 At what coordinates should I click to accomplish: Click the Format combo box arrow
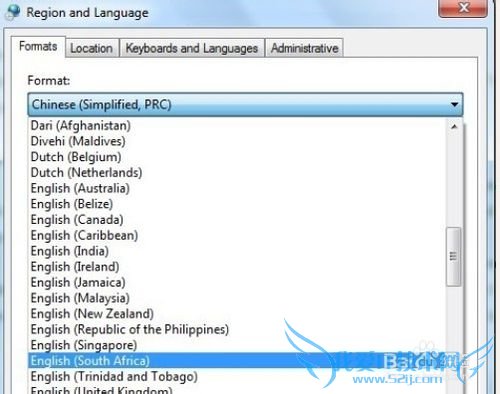[x=454, y=105]
